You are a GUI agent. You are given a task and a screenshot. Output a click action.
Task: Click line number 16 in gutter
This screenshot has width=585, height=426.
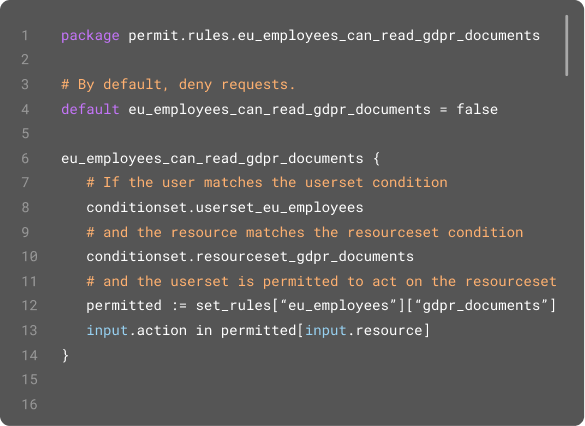click(x=29, y=404)
